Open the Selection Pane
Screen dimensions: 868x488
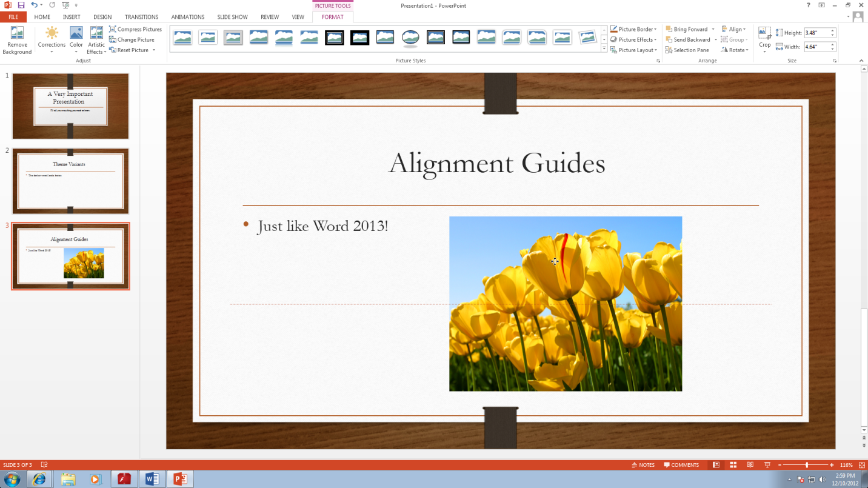pos(687,50)
